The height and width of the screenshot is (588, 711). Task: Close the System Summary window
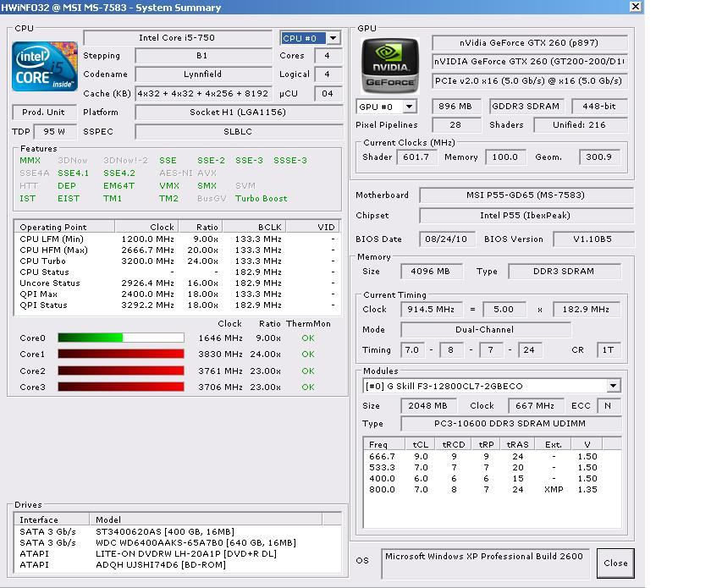(636, 7)
